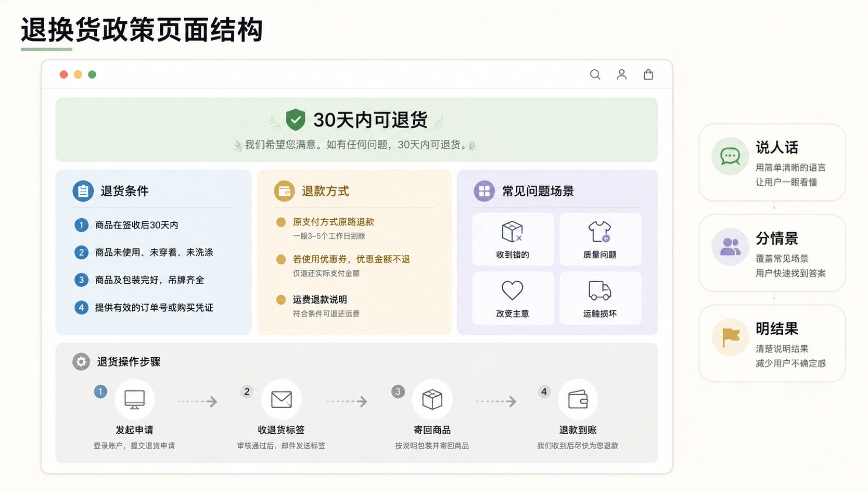Click the 寄回商品 step label

tap(432, 430)
